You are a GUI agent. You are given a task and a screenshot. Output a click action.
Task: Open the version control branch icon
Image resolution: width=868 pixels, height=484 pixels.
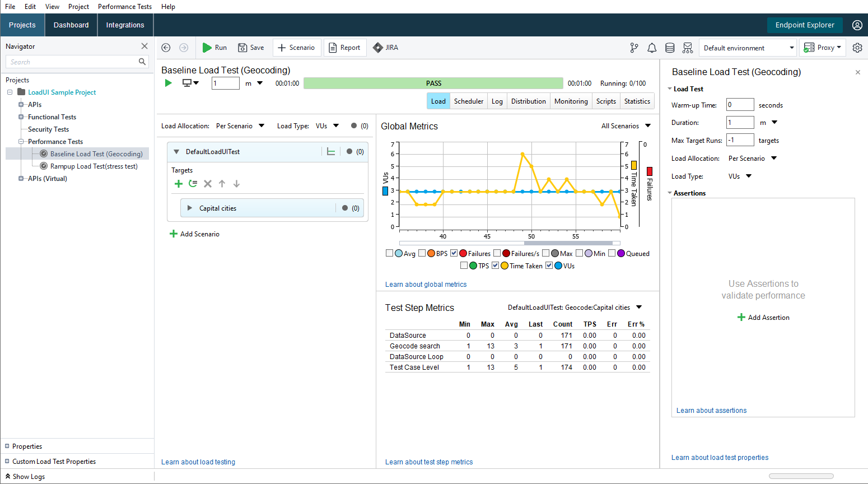tap(633, 48)
